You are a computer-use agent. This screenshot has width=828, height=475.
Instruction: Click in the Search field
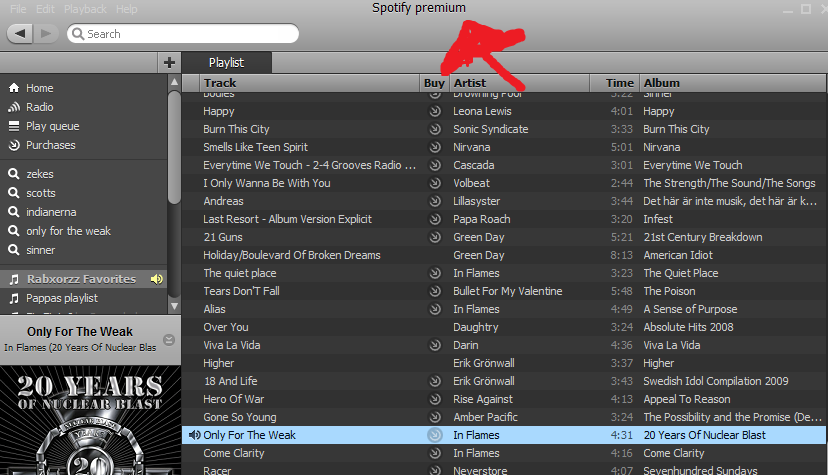pyautogui.click(x=183, y=34)
